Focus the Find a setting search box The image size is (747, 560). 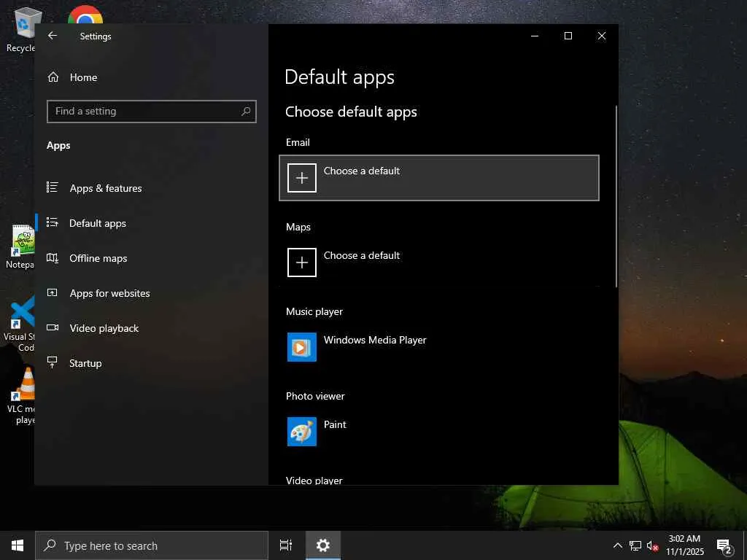(152, 112)
